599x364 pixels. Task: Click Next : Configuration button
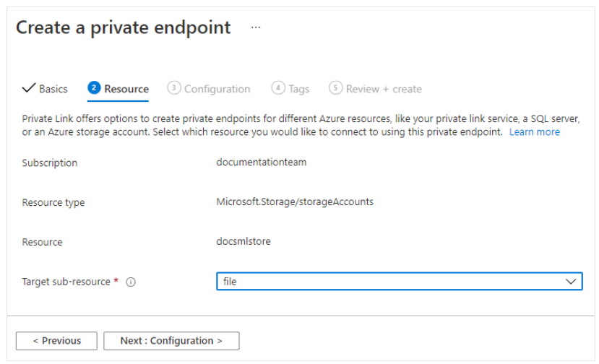171,341
